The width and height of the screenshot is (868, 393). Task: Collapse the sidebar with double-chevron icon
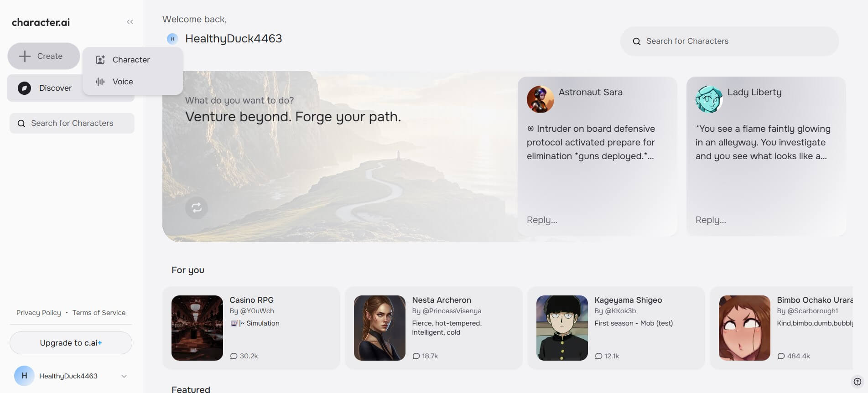130,22
